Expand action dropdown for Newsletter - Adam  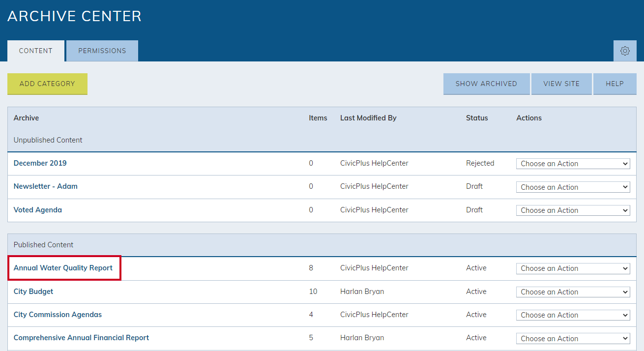(x=573, y=187)
